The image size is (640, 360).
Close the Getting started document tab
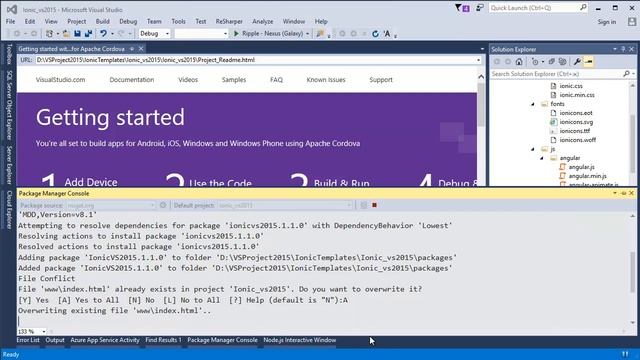point(141,49)
